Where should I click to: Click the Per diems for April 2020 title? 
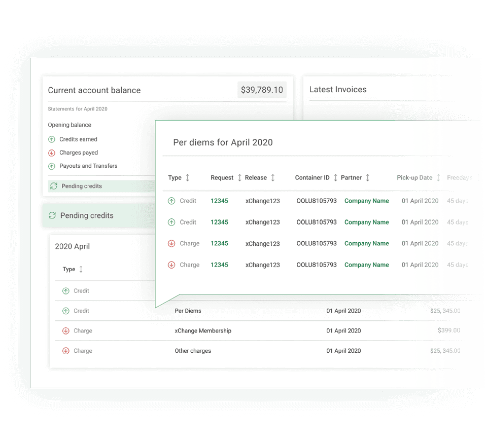pos(223,142)
